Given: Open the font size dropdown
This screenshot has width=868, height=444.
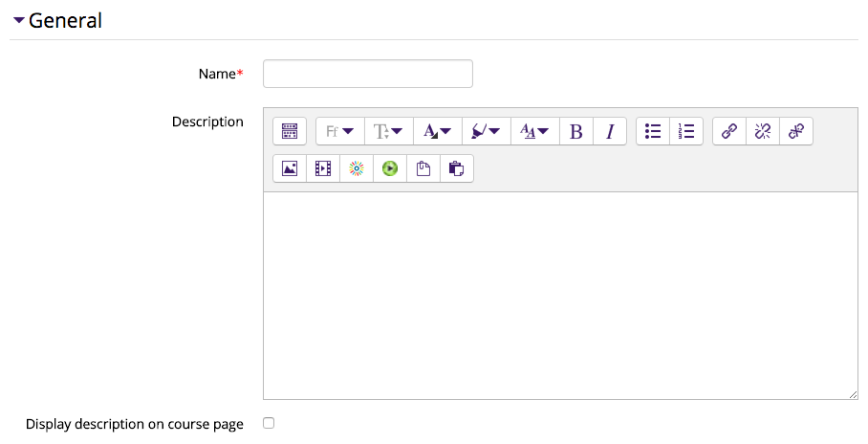Looking at the screenshot, I should click(389, 131).
